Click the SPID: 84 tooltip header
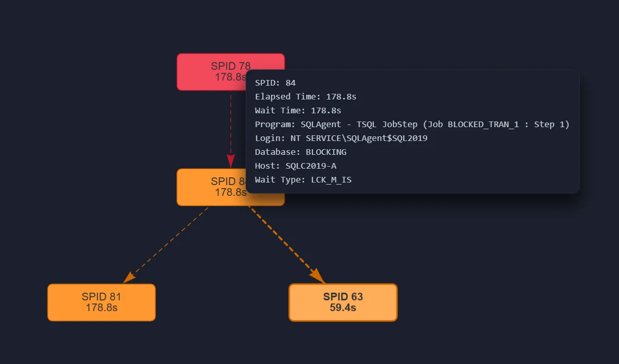The height and width of the screenshot is (364, 619). pos(275,83)
